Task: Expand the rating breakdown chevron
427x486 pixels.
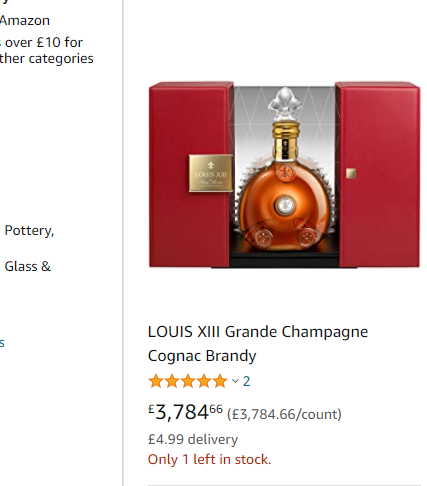Action: click(235, 381)
